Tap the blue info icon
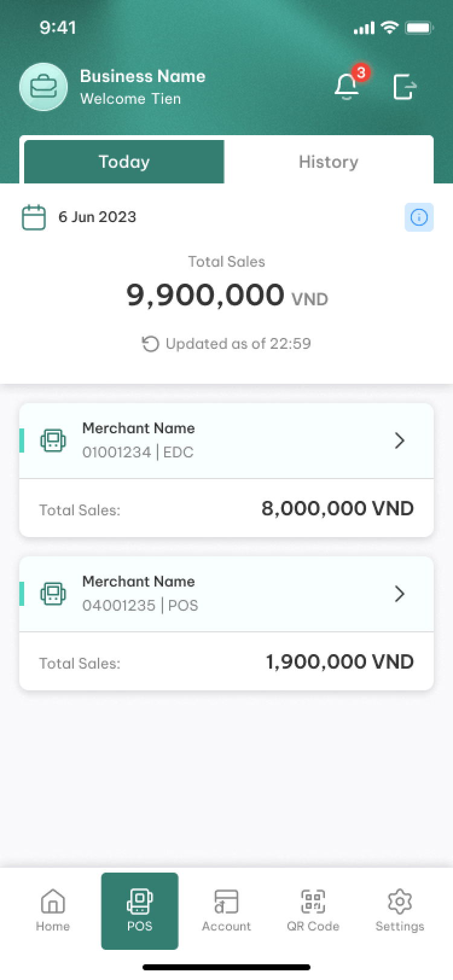 point(419,217)
